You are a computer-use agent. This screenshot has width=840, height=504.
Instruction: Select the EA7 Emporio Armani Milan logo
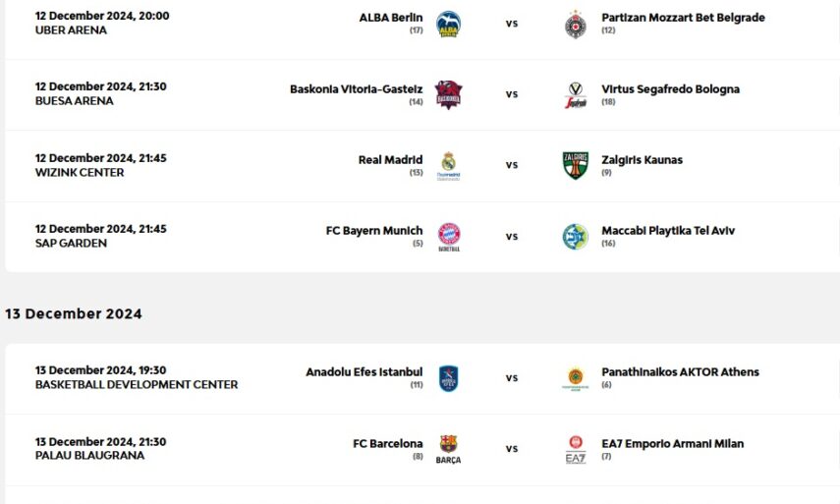point(576,449)
